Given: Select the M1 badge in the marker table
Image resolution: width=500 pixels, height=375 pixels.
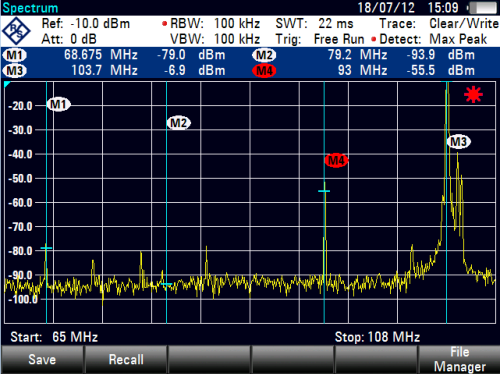Looking at the screenshot, I should 15,55.
